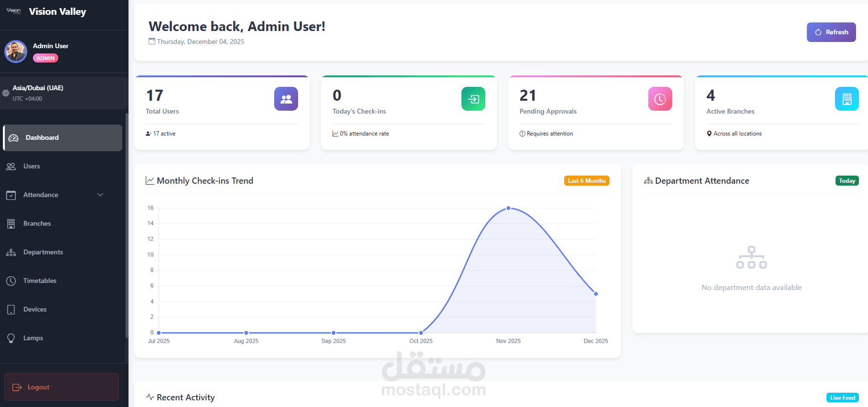Click the sidebar vertical scrollbar
This screenshot has height=407, width=868.
click(x=127, y=225)
